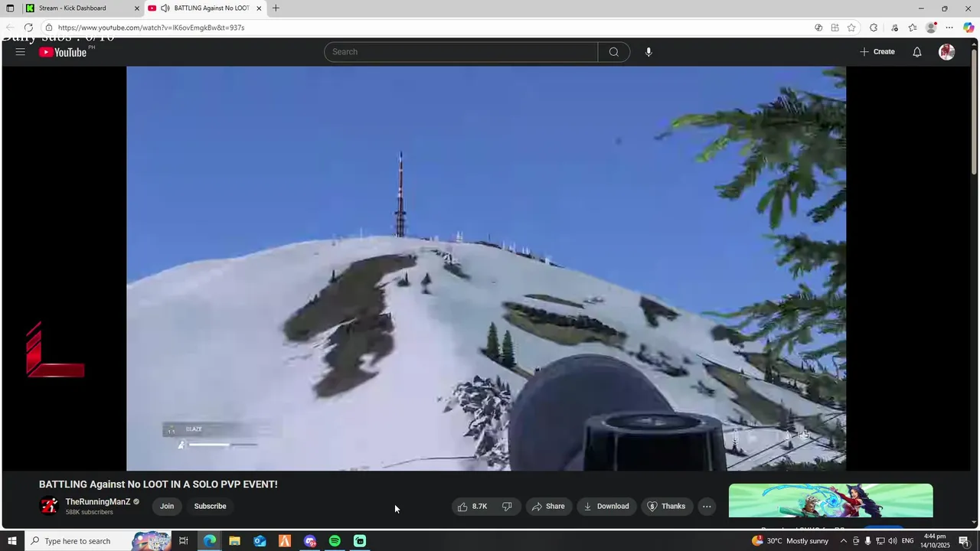The width and height of the screenshot is (980, 551).
Task: Click Windows taskbar search box
Action: [x=78, y=541]
